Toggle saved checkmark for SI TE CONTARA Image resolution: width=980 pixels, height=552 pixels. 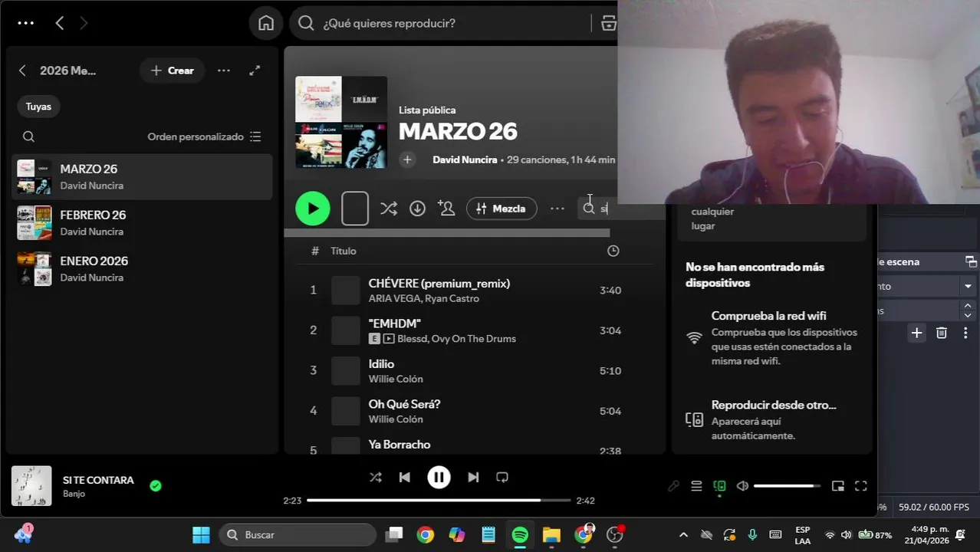coord(156,485)
